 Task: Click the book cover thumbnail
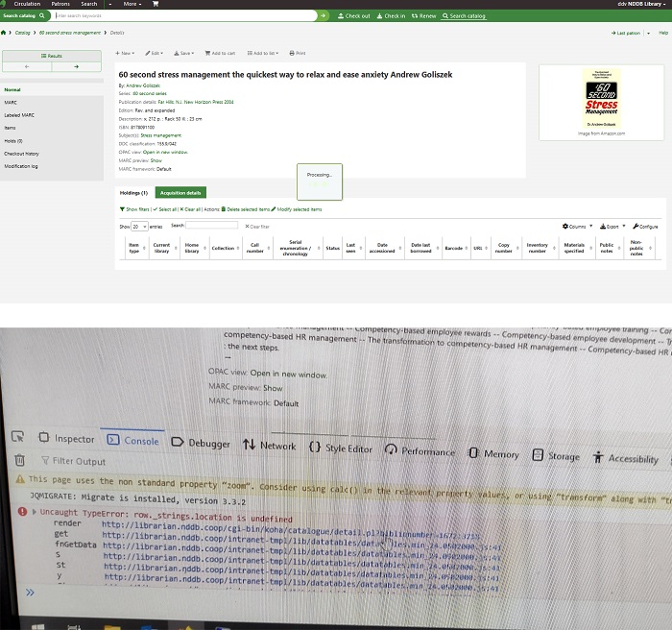(602, 97)
